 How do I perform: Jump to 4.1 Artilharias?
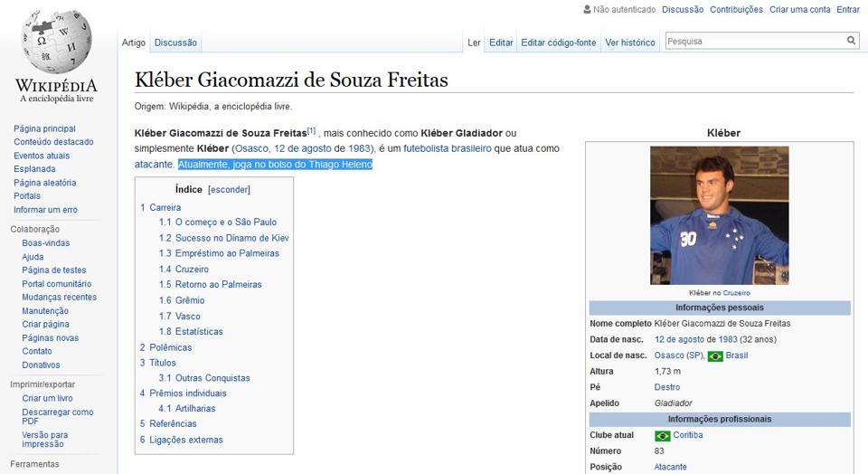(x=187, y=409)
